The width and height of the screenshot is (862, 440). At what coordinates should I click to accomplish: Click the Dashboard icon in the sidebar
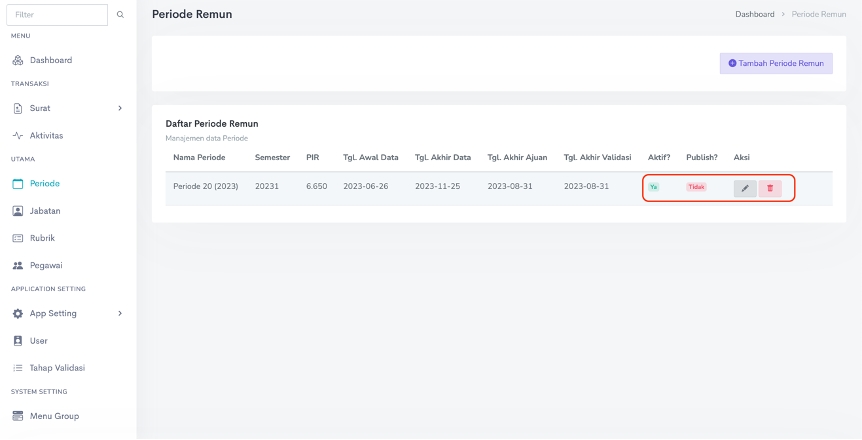(17, 60)
